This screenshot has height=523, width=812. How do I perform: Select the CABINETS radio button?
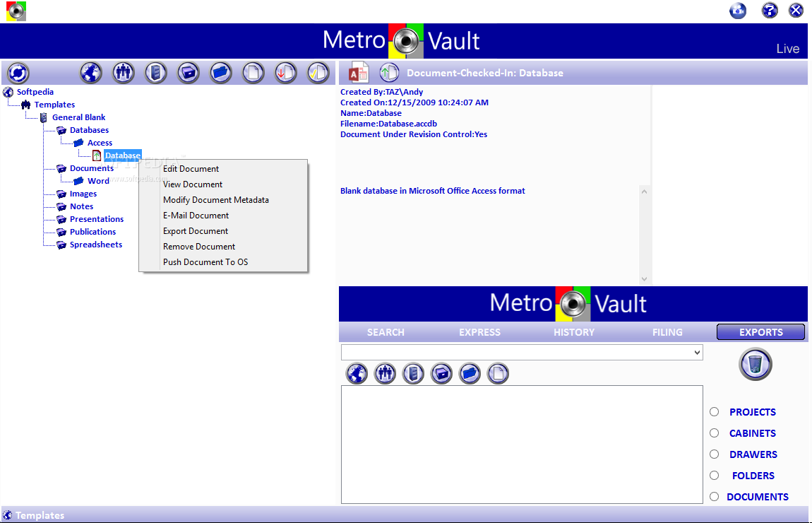pos(714,433)
